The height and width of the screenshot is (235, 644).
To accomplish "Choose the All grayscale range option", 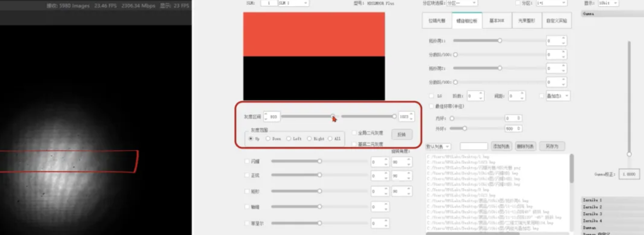I will coord(330,139).
